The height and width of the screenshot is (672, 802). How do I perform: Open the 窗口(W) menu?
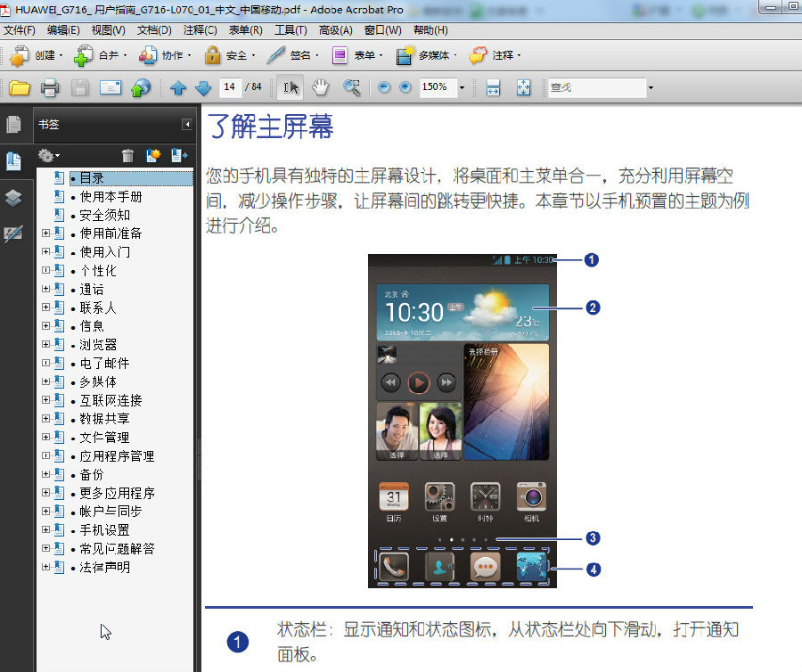tap(382, 30)
